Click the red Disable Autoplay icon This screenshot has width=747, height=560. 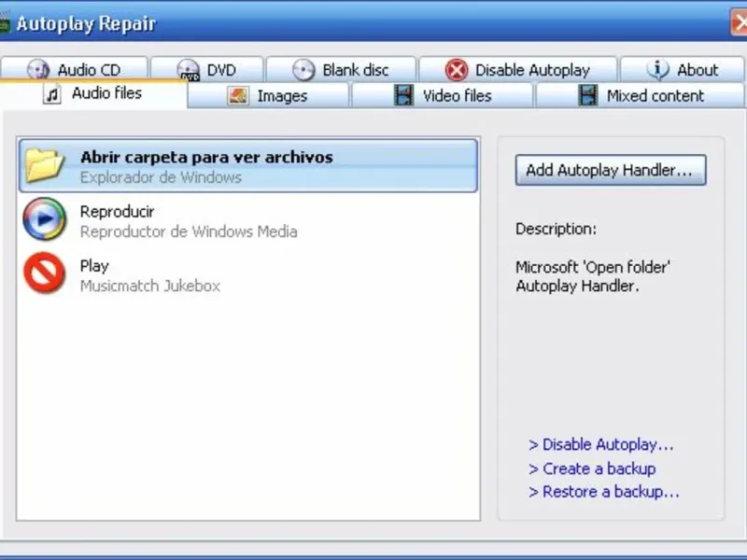(457, 70)
